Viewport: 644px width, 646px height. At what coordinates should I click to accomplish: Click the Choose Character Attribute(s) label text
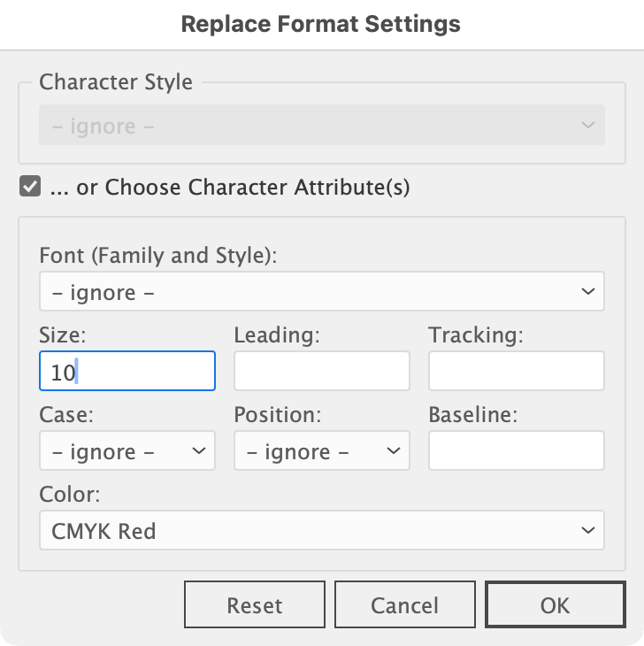[230, 188]
